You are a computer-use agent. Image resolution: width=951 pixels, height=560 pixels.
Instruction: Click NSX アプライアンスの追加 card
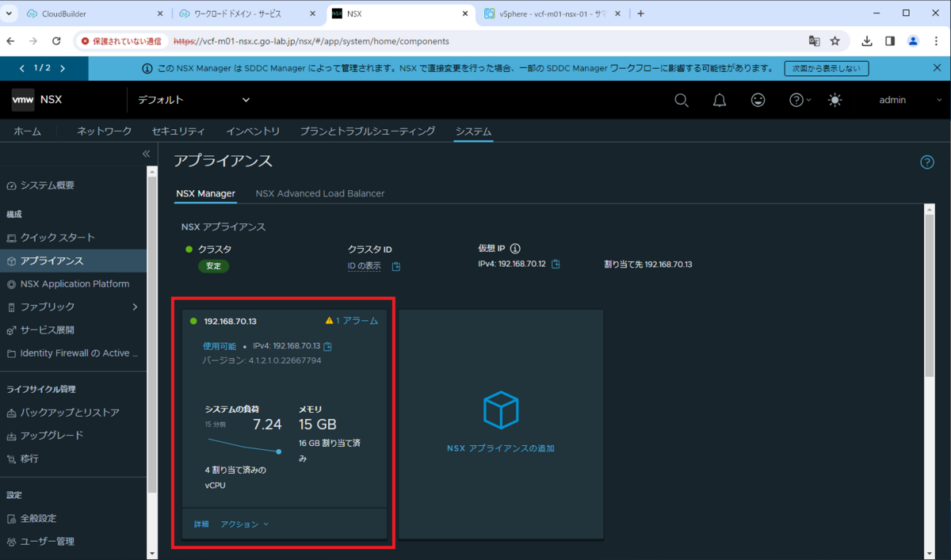(500, 424)
